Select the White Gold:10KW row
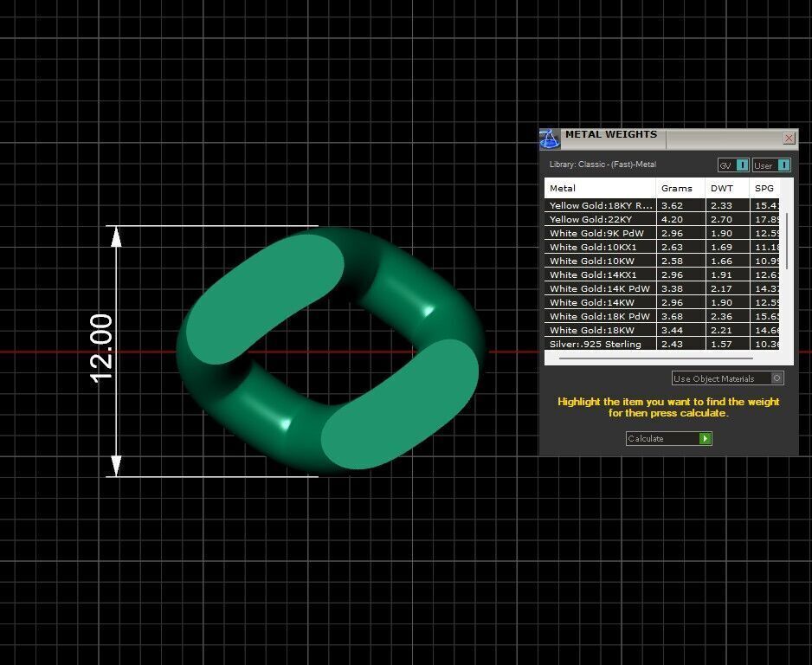Image resolution: width=812 pixels, height=665 pixels. (x=662, y=261)
